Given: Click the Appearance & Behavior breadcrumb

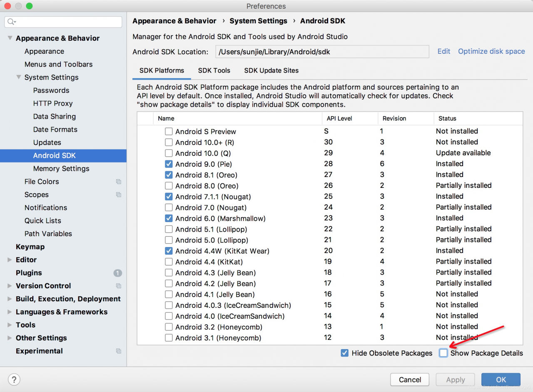Looking at the screenshot, I should (x=174, y=21).
